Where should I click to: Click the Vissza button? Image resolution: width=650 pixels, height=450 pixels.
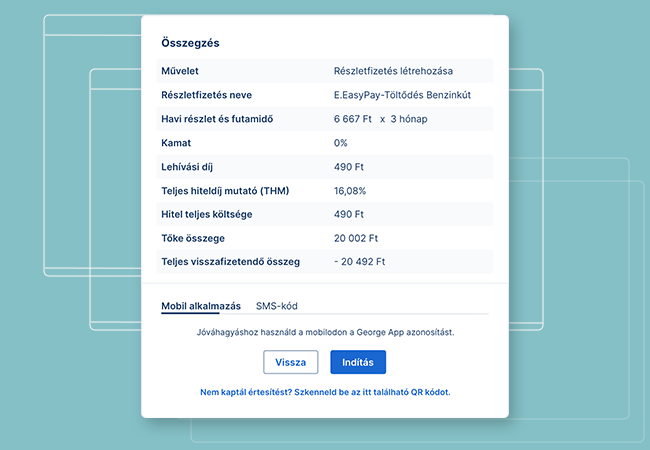[291, 362]
